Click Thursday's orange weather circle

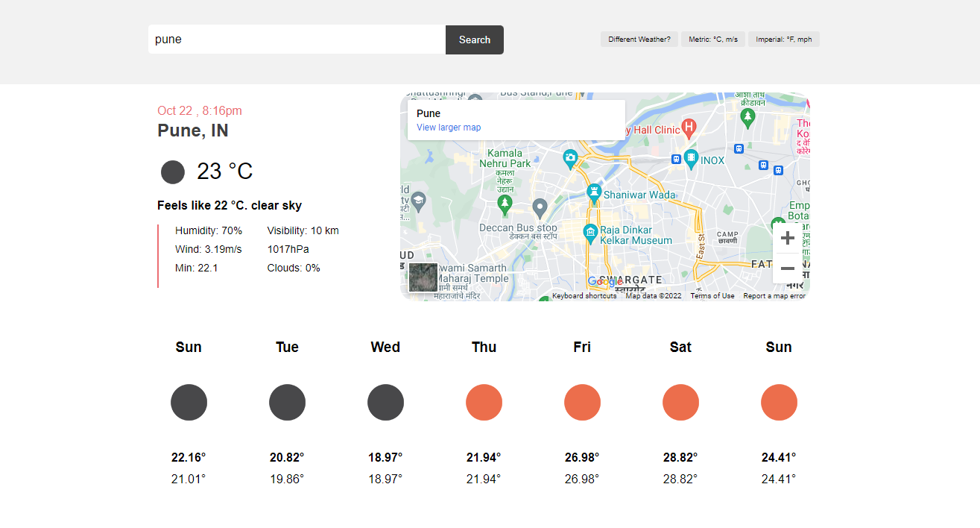[x=484, y=403]
